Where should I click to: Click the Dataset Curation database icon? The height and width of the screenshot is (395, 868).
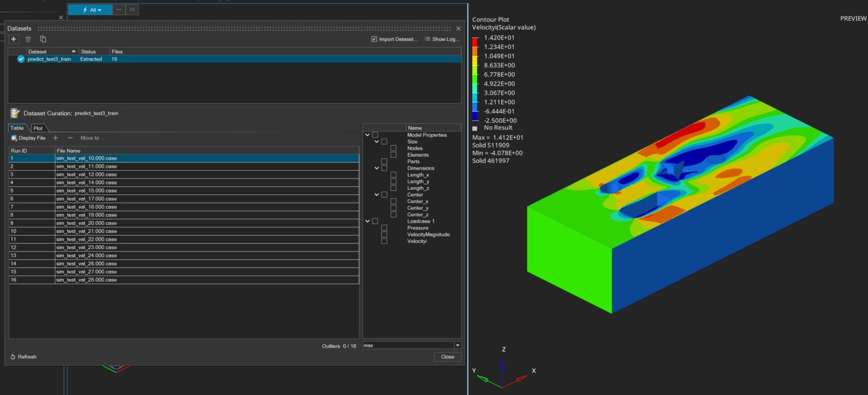[15, 113]
